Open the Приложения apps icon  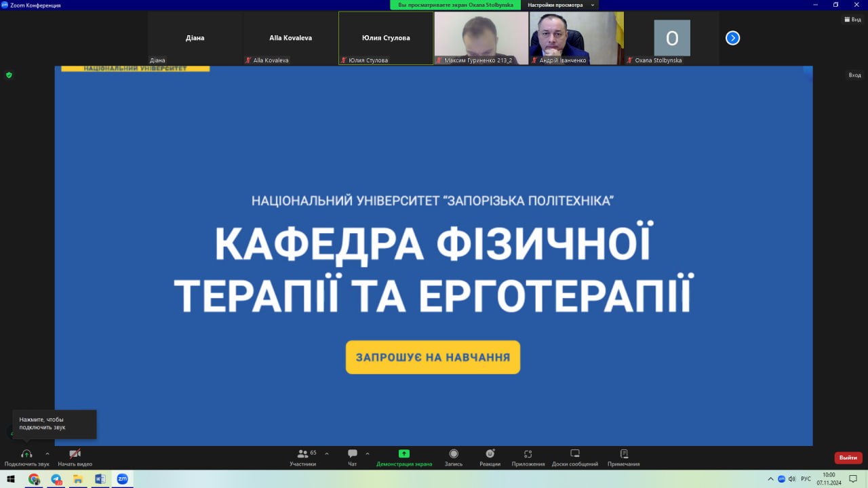coord(528,454)
